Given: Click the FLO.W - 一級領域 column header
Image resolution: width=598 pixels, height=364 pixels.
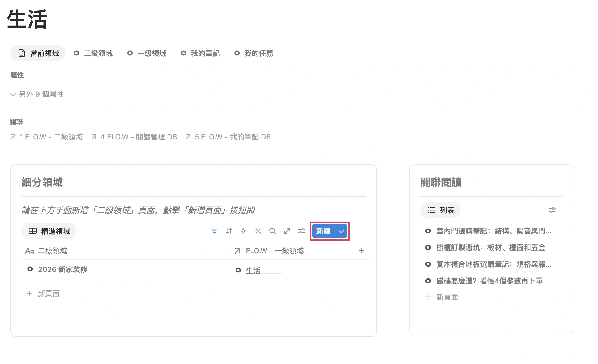Looking at the screenshot, I should point(291,251).
